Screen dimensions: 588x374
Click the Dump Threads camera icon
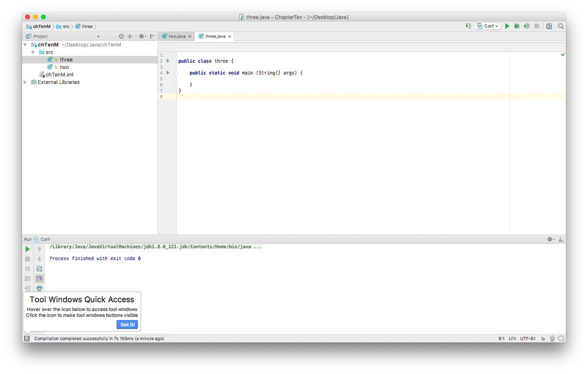point(28,279)
